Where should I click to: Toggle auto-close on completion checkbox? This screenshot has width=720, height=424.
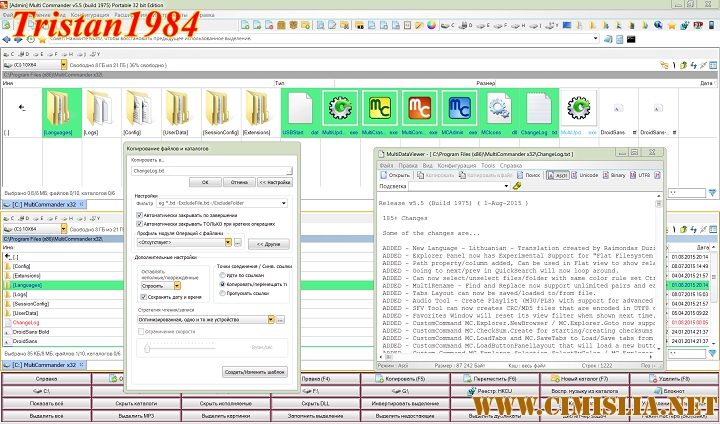[138, 213]
